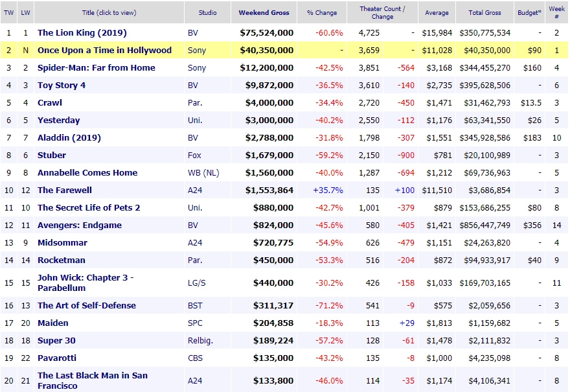Sort by Total Gross column header

pos(484,13)
